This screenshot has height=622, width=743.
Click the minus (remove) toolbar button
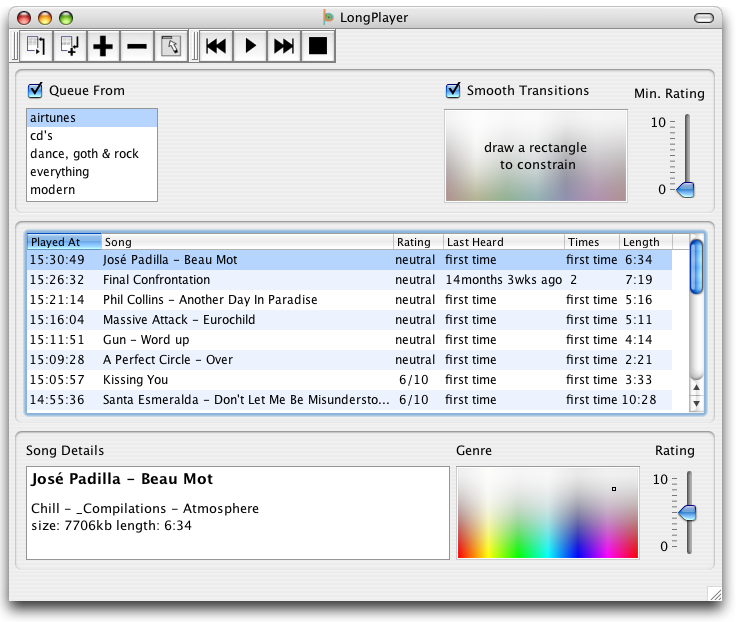[x=137, y=46]
